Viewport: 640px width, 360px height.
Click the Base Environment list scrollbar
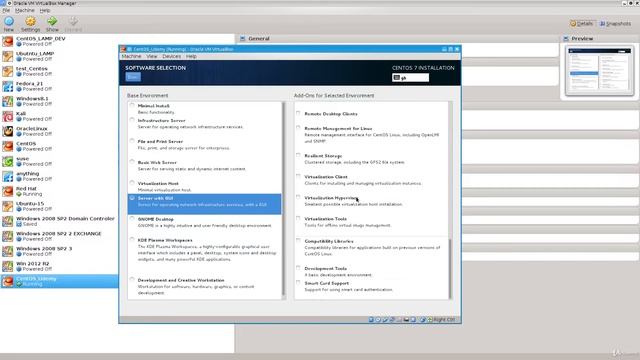click(283, 200)
